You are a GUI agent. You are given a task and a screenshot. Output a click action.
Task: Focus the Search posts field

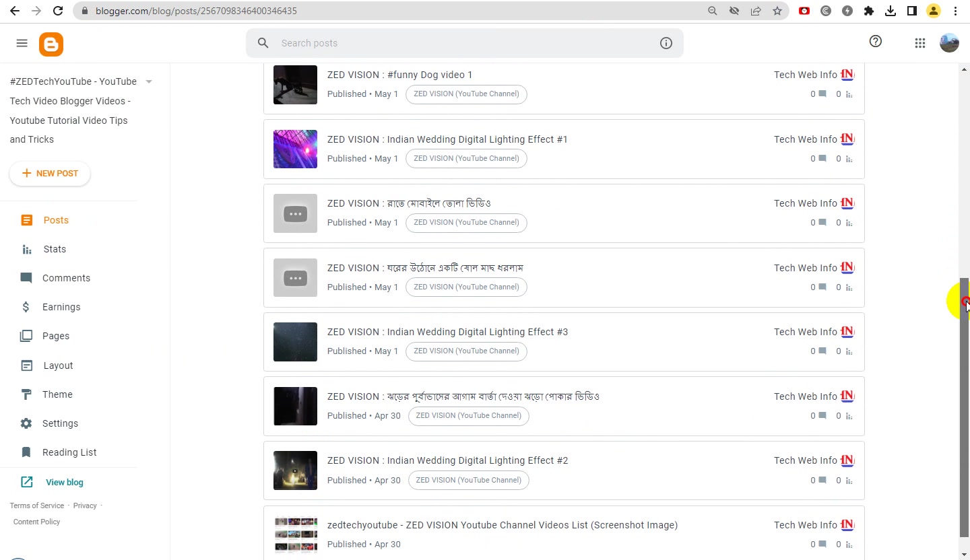[x=465, y=43]
